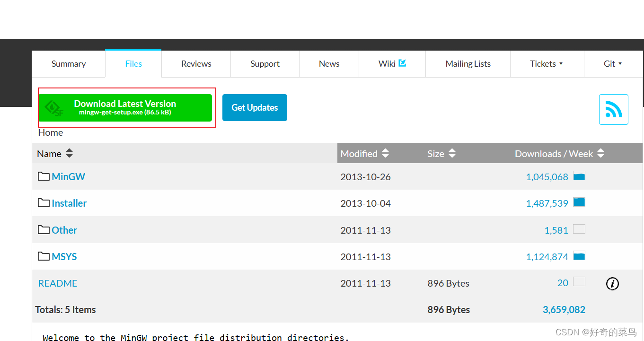
Task: Open the RSS feed icon
Action: point(613,109)
